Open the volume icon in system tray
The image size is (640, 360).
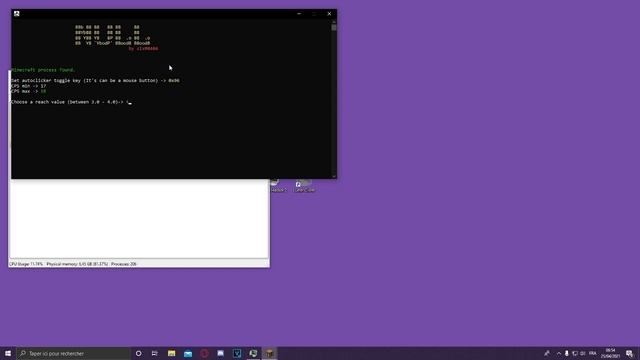[583, 353]
